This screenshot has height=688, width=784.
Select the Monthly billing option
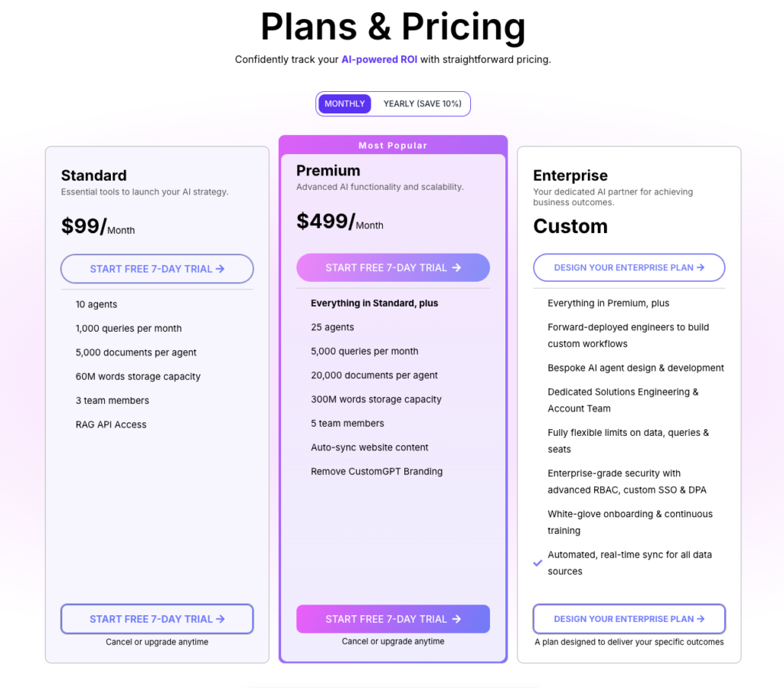(344, 103)
